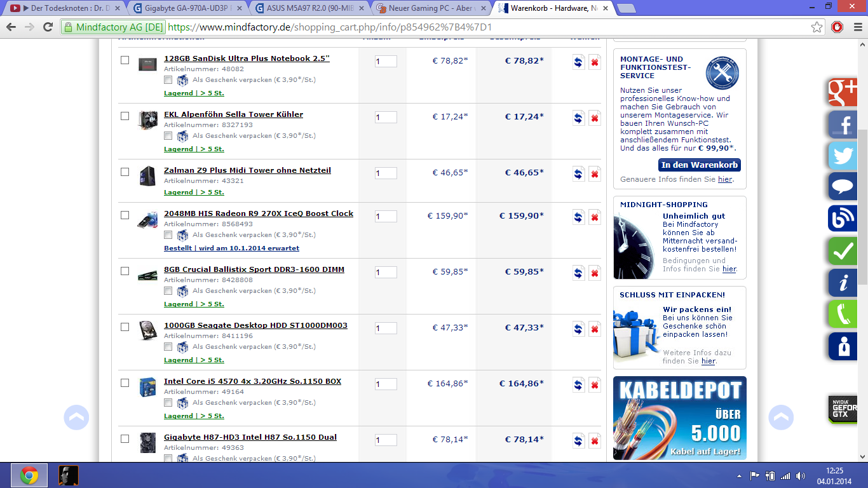Click the refresh quantity icon for SanDisk Ultra Plus
868x488 pixels.
(578, 62)
